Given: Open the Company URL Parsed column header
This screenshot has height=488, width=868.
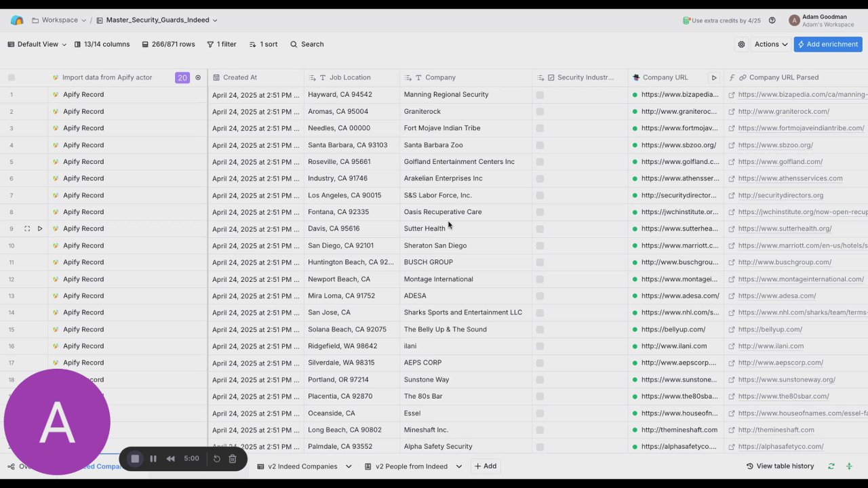Looking at the screenshot, I should coord(796,77).
